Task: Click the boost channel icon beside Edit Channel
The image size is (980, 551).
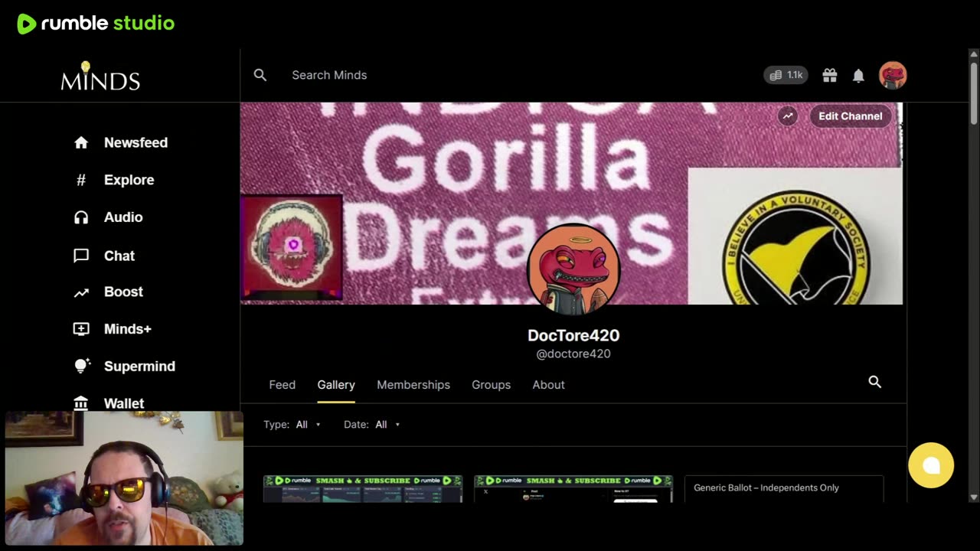Action: [788, 116]
